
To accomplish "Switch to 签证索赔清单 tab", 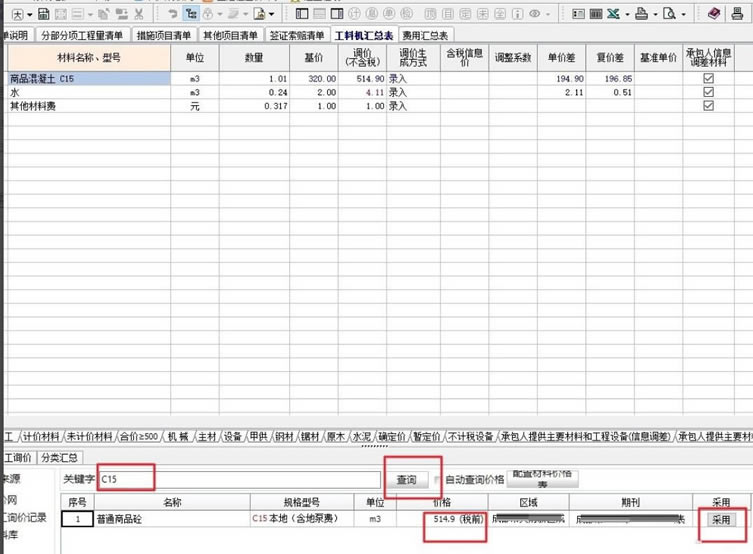I will click(297, 35).
